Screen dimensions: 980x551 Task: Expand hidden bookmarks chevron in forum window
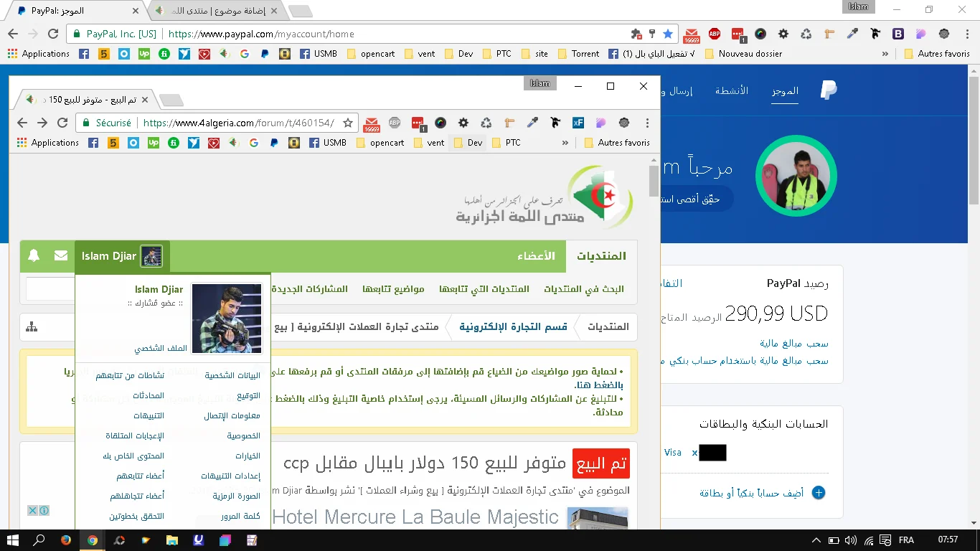[x=565, y=143]
